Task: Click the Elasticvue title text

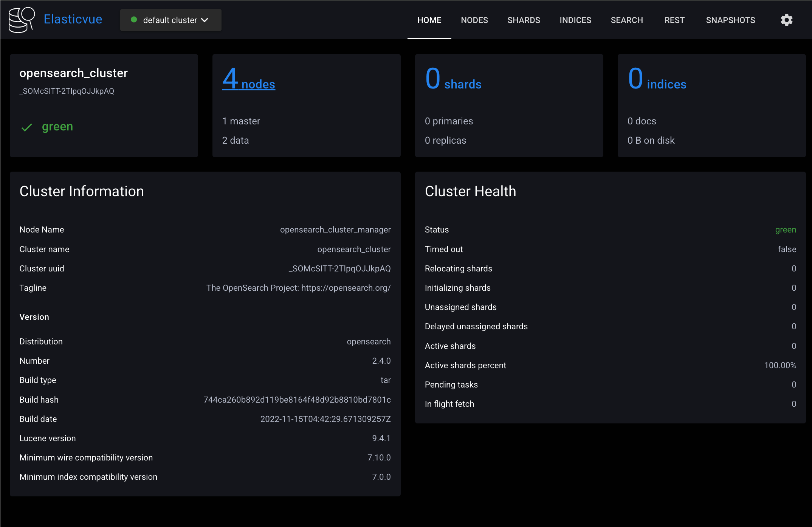Action: (73, 19)
